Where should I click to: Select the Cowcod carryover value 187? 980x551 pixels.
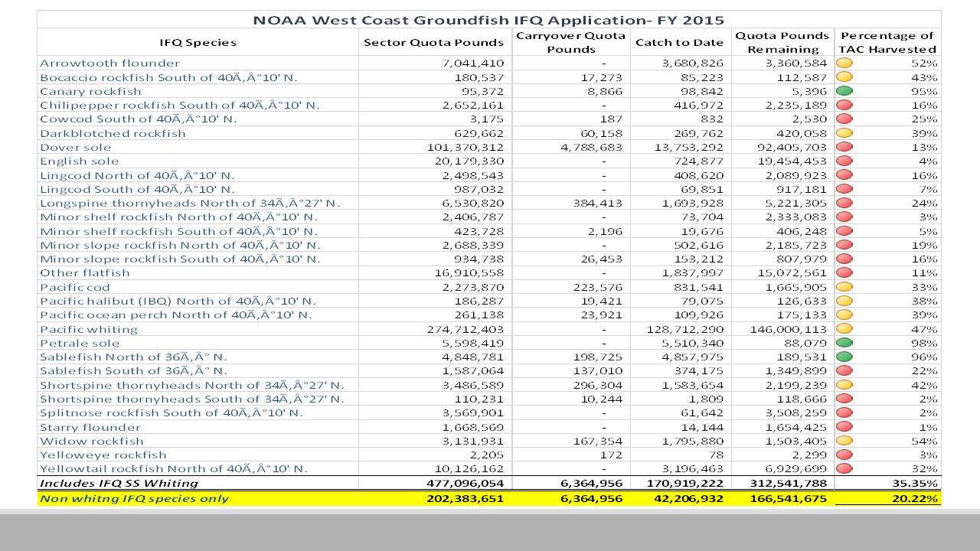[x=612, y=119]
